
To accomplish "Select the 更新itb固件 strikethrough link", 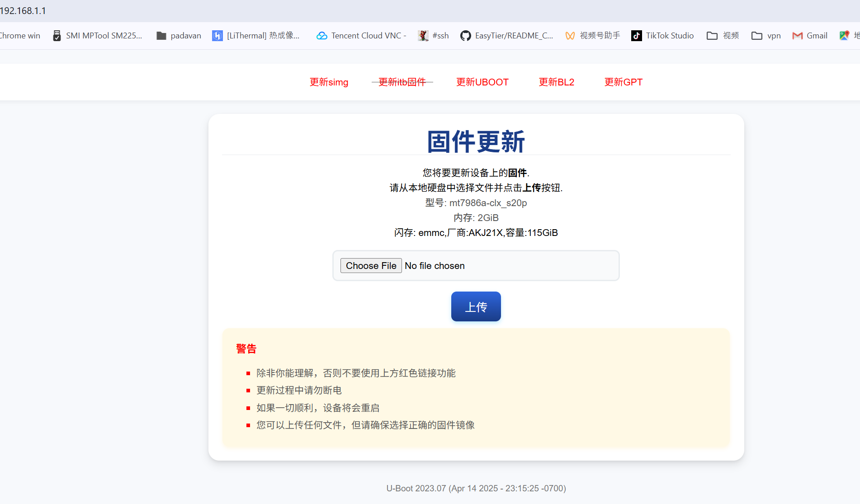I will 402,82.
